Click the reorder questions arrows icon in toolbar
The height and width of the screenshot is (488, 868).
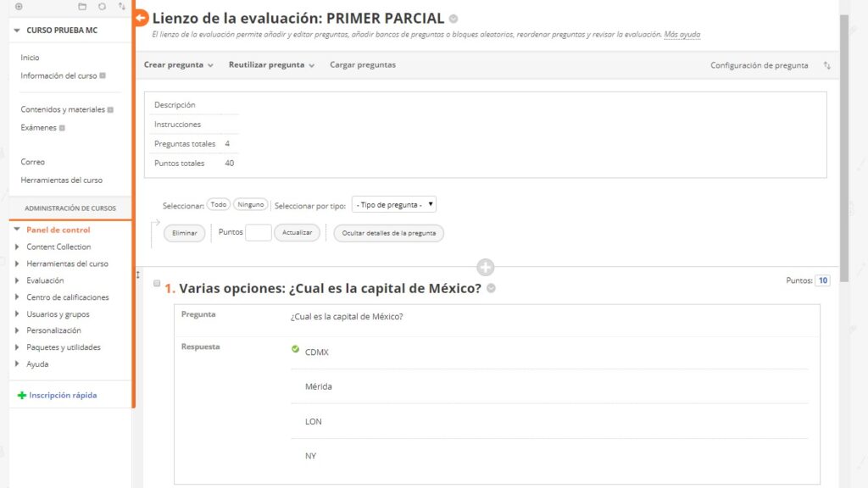[x=827, y=65]
